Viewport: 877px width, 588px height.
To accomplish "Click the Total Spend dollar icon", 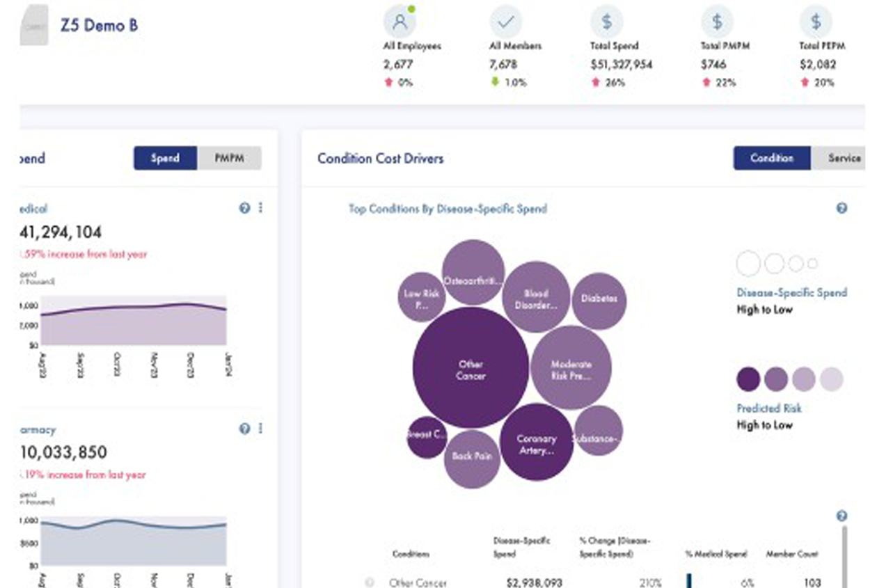I will click(607, 22).
